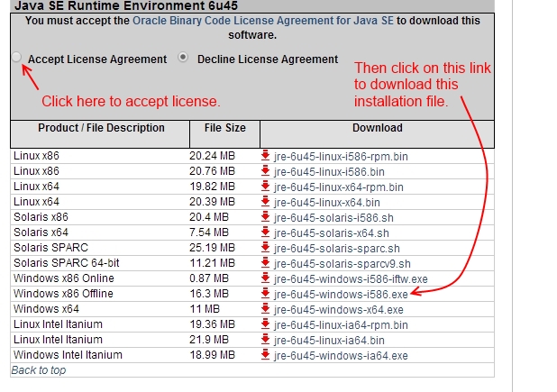Open Oracle Binary Code License Agreement link

263,21
